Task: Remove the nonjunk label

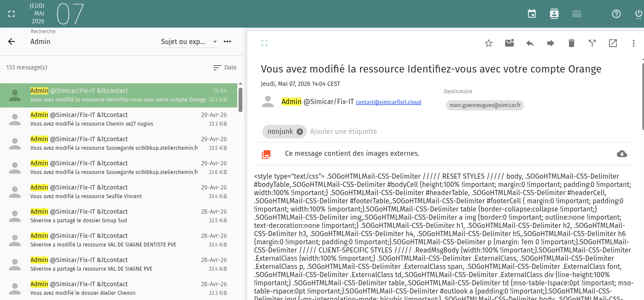Action: (300, 132)
